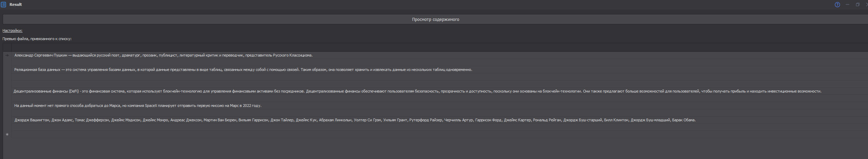Select the row listing Джордж Вашингтон and presidents
Image resolution: width=868 pixels, height=159 pixels.
[355, 120]
